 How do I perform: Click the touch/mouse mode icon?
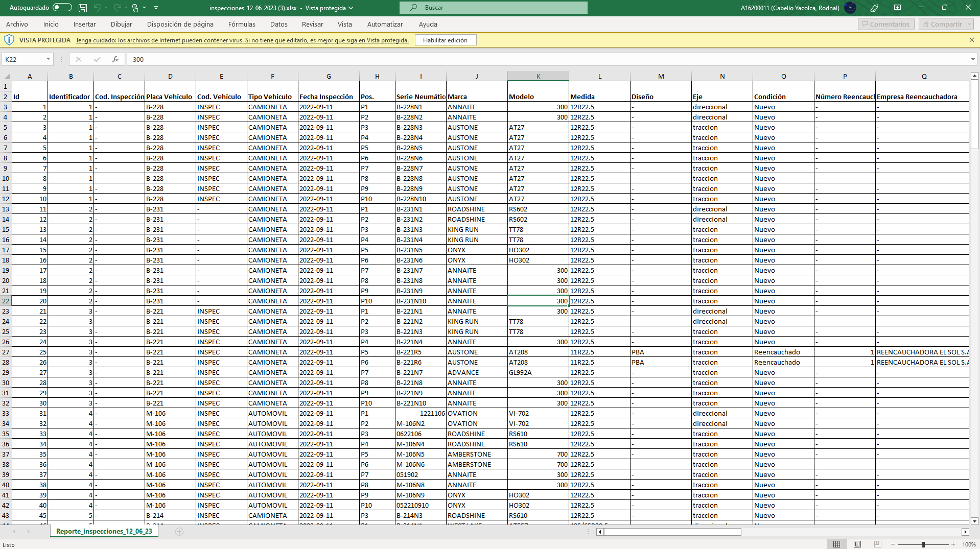(135, 8)
